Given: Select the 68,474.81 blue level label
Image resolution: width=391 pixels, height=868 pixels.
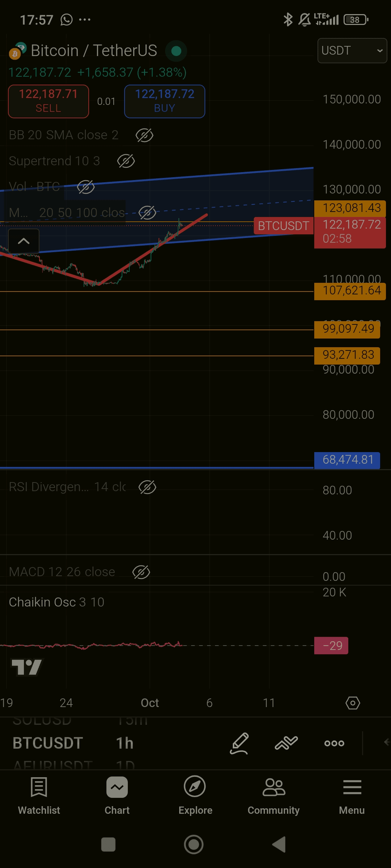Looking at the screenshot, I should coord(347,460).
